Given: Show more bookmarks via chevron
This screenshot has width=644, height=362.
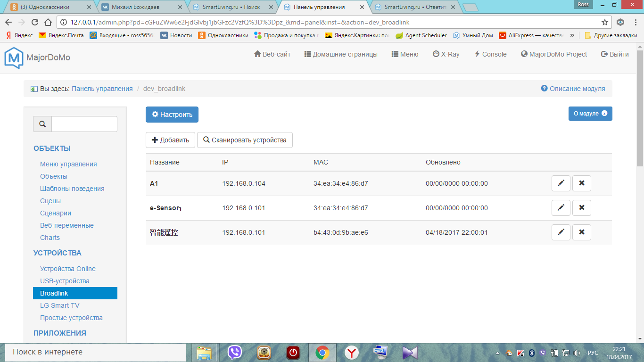Looking at the screenshot, I should (572, 35).
